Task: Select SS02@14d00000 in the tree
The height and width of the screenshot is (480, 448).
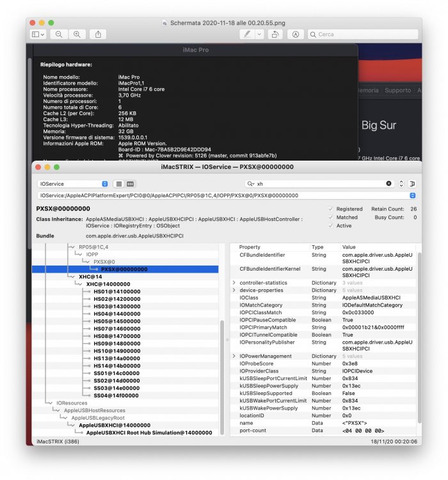Action: pos(116,381)
